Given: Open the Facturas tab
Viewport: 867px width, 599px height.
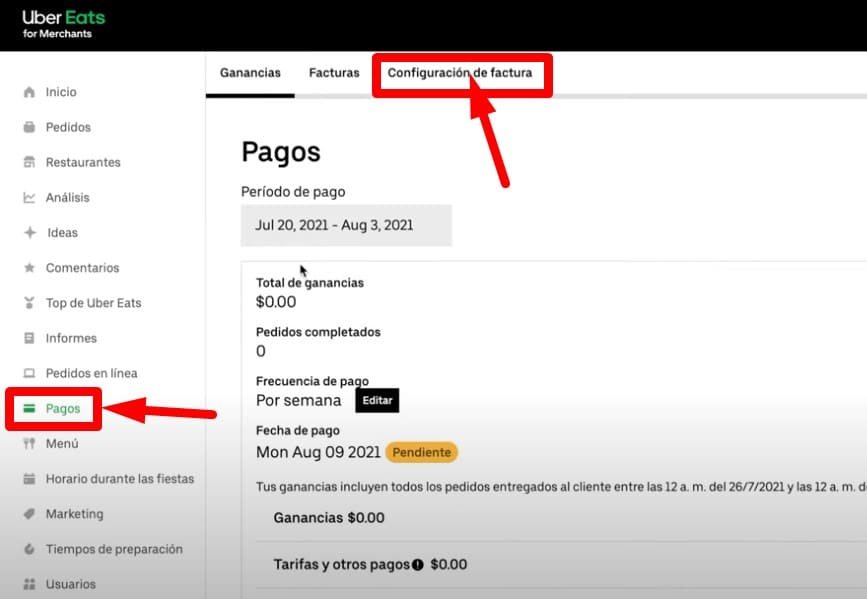Looking at the screenshot, I should coord(334,73).
